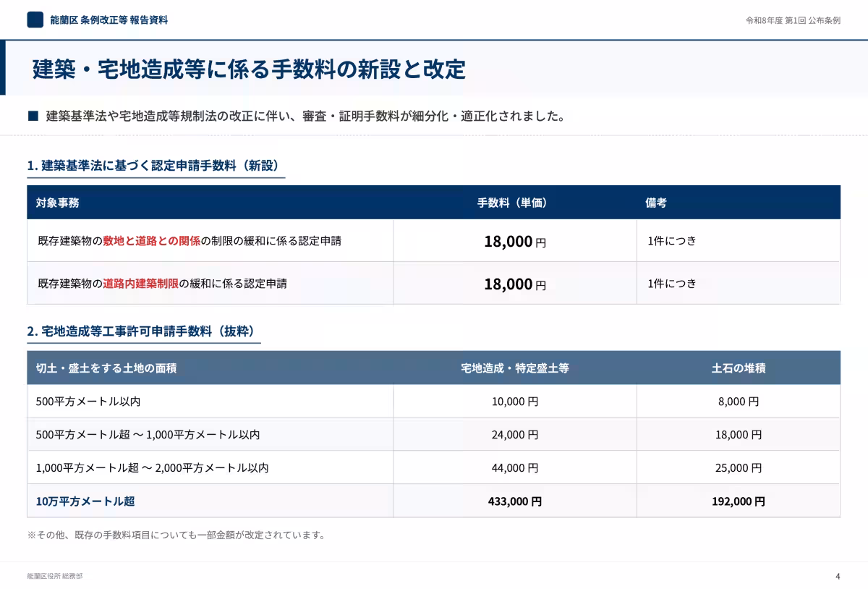Screen dimensions: 868x589
Task: Select the 500平方メートル以内 row label
Action: 88,401
